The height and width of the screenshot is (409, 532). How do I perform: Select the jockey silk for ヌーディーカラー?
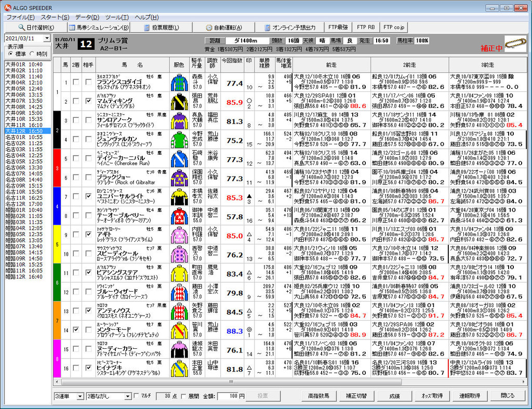pos(179,349)
